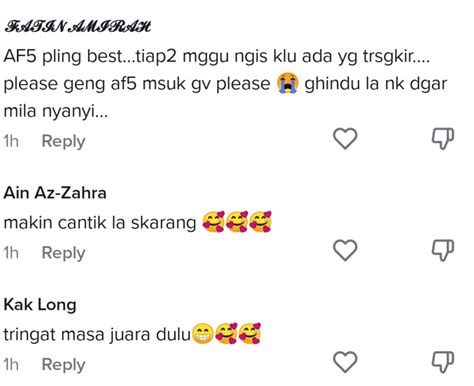Click the 1h timestamp on Fatin's comment
Screen dimensions: 474x386
[11, 141]
